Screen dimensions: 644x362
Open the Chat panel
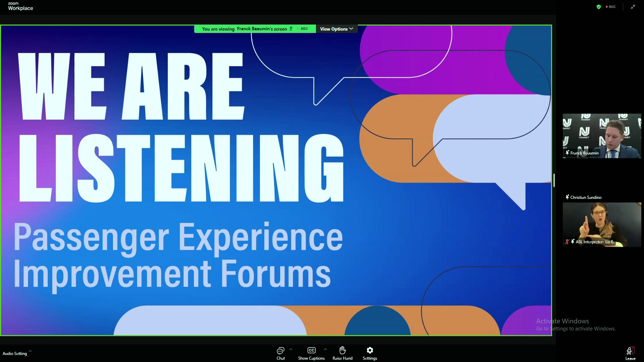pos(280,351)
